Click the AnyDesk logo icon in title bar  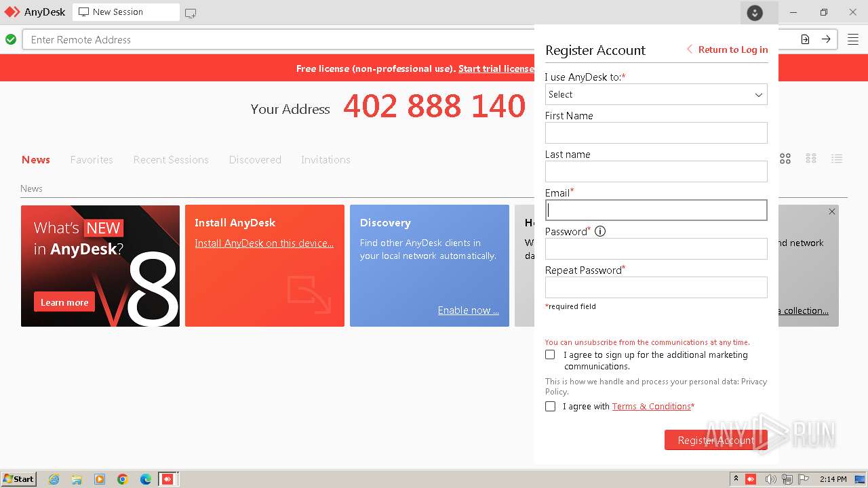[x=12, y=12]
